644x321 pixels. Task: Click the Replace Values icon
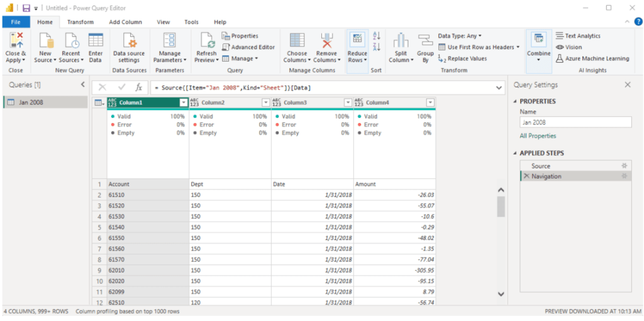click(442, 58)
